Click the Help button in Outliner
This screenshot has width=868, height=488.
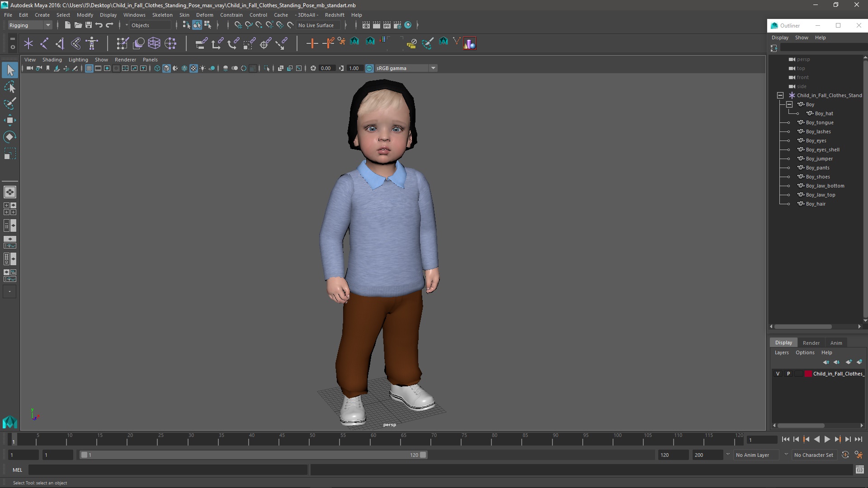820,37
